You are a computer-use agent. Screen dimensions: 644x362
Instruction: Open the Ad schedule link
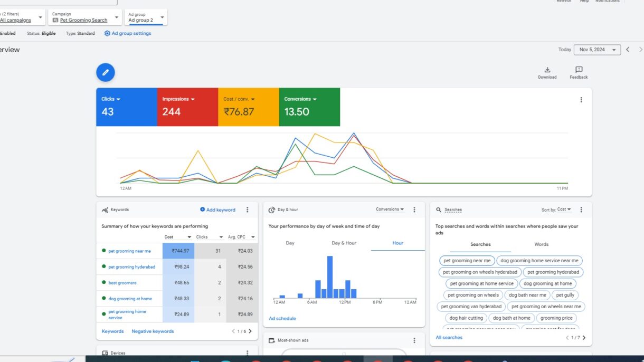point(282,319)
